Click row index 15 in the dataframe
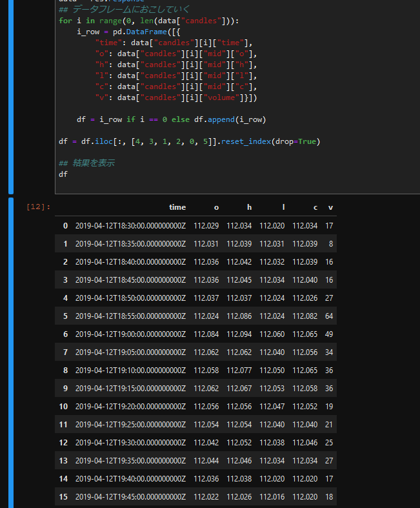 [63, 497]
